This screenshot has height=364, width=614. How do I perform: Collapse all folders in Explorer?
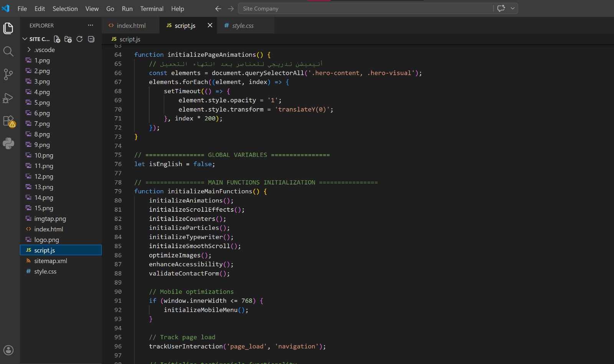pos(91,39)
